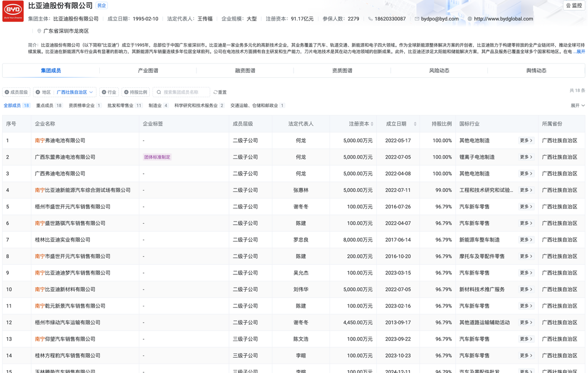Screen dimensions: 588x373
Task: Expand 更多 for 工程和技术研究和试验 row
Action: [526, 190]
